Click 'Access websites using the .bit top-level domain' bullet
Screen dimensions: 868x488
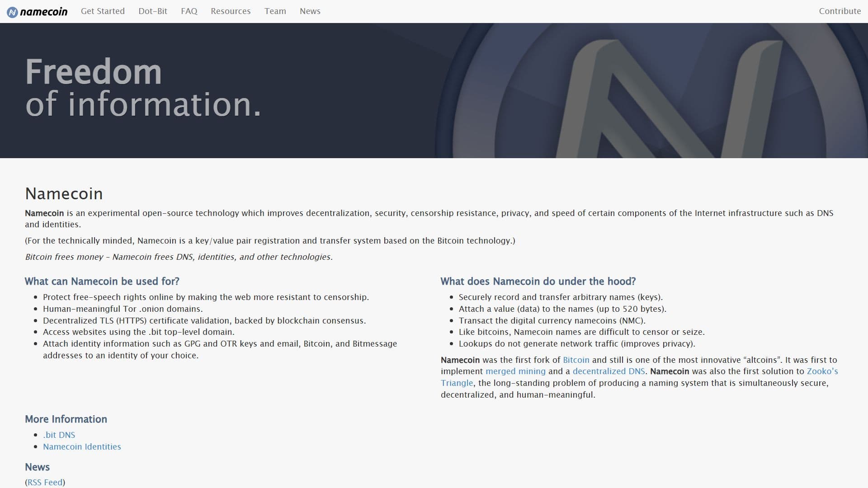138,332
